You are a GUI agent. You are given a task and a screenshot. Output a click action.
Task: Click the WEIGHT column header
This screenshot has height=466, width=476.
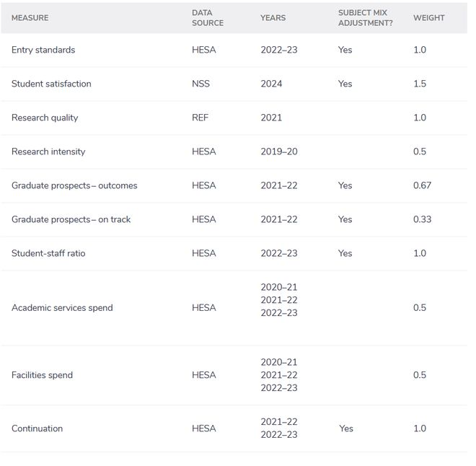coord(428,18)
